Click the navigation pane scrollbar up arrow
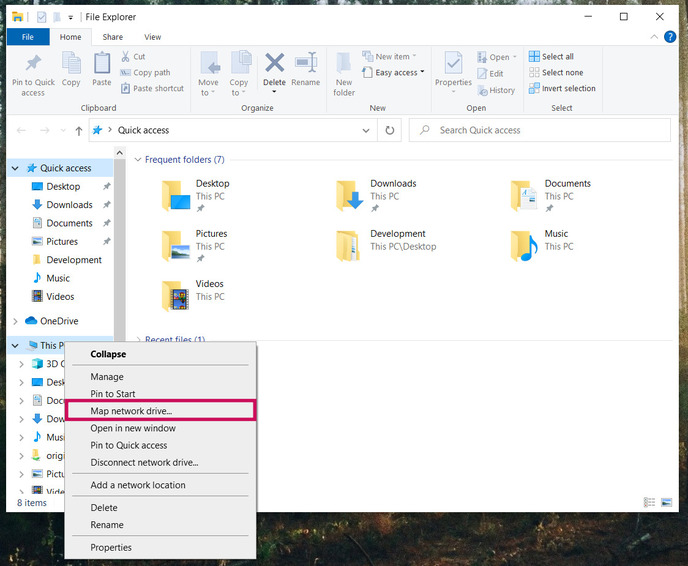This screenshot has height=566, width=688. coord(120,153)
